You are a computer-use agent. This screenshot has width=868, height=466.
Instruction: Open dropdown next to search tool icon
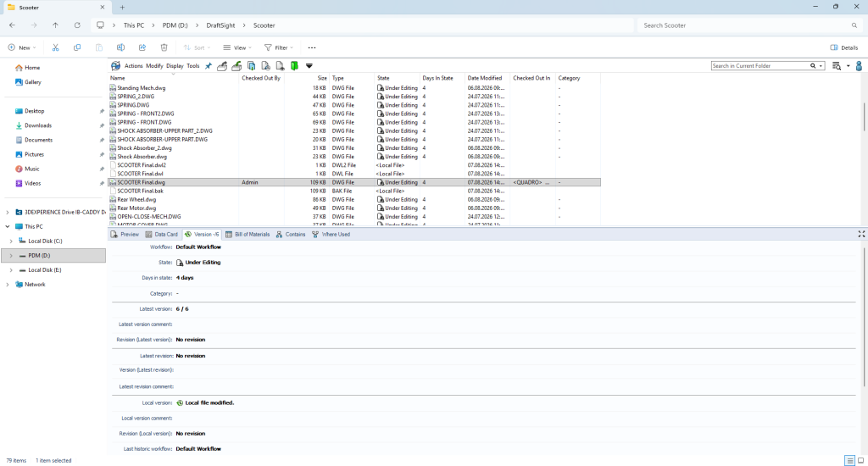pyautogui.click(x=848, y=66)
